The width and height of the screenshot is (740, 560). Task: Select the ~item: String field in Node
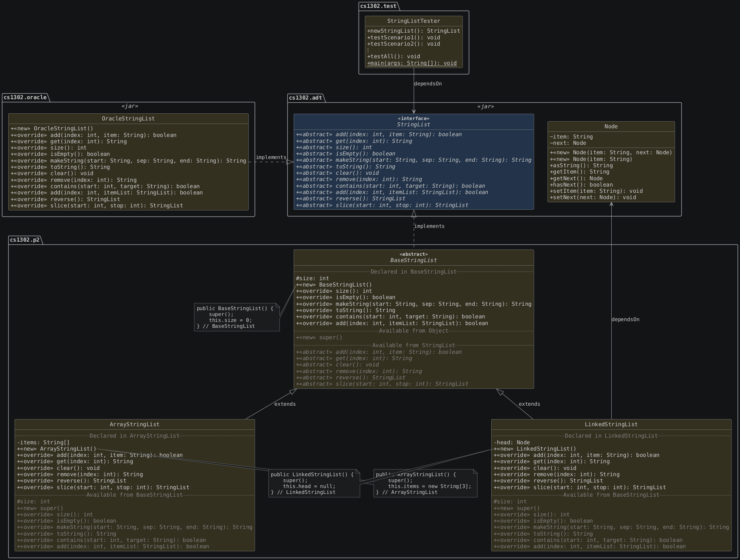pyautogui.click(x=571, y=137)
